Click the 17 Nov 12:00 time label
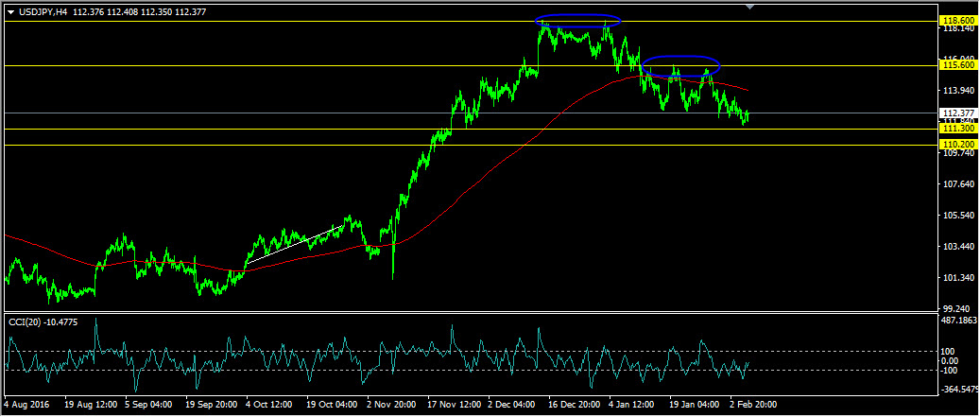This screenshot has height=417, width=980. point(454,405)
